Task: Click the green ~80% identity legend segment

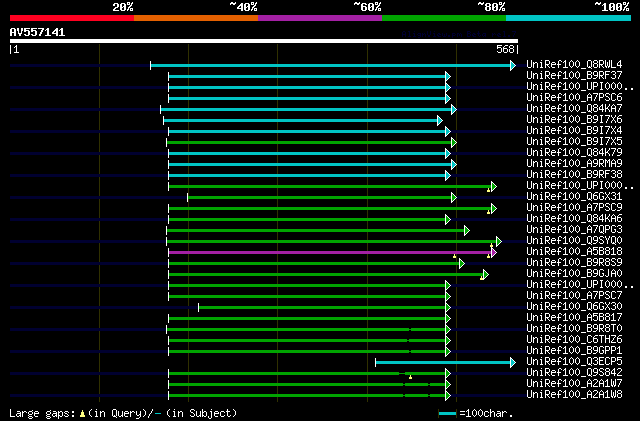Action: point(444,18)
